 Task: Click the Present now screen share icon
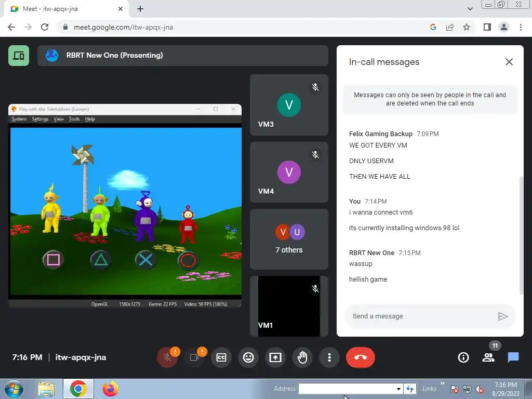tap(275, 357)
